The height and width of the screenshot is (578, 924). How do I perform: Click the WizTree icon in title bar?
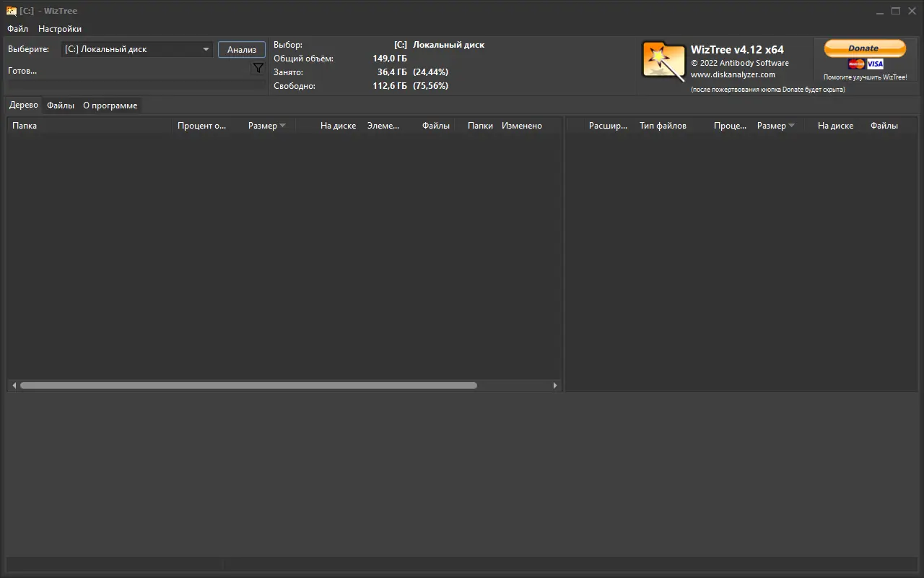pos(12,11)
